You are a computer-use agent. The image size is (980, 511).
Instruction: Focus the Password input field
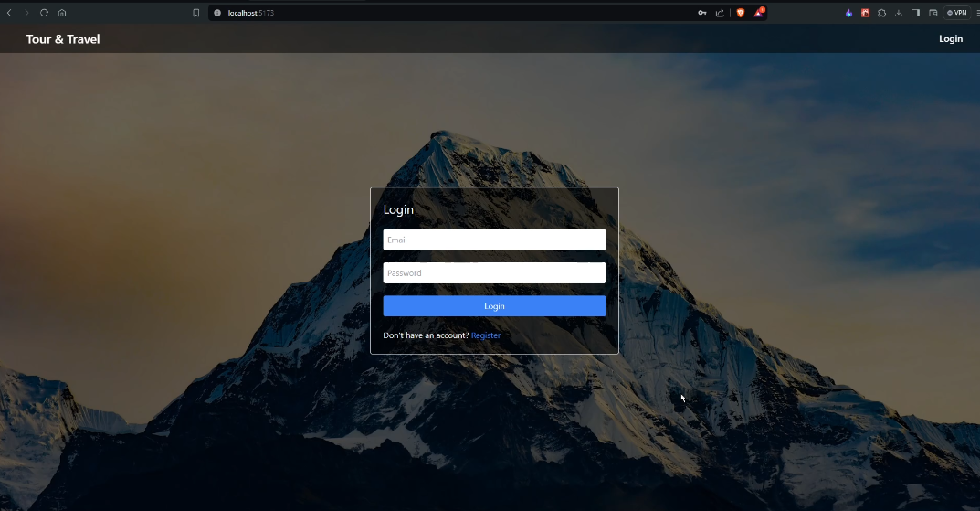[494, 272]
